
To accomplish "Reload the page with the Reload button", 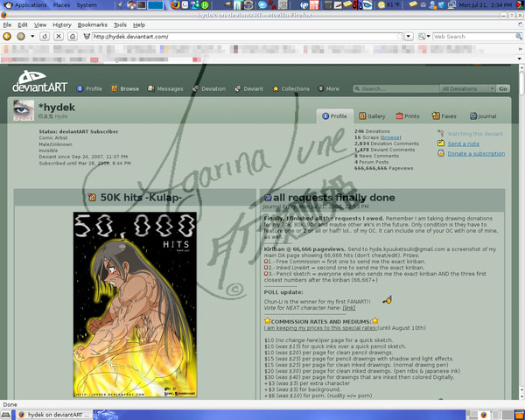I will (45, 36).
